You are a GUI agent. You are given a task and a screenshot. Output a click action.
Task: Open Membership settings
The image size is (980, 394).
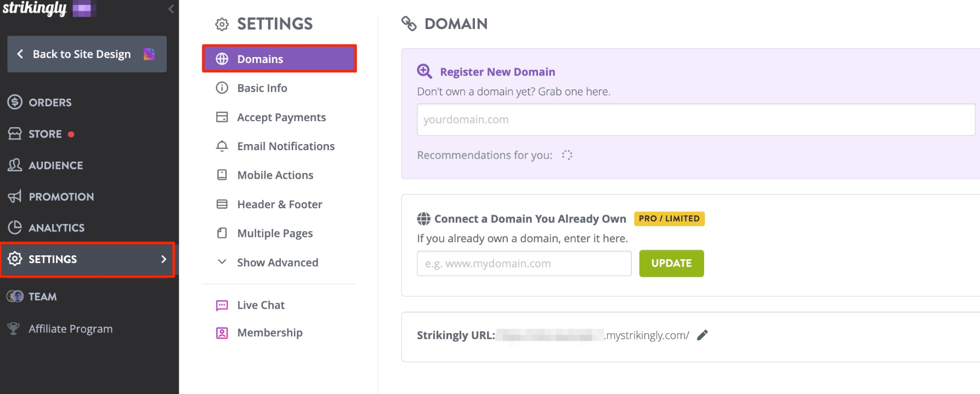(270, 333)
